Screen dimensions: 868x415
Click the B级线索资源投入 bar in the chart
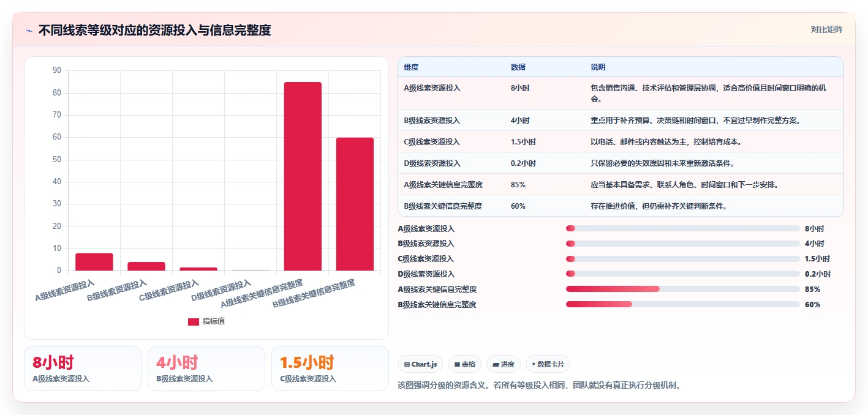click(x=146, y=266)
